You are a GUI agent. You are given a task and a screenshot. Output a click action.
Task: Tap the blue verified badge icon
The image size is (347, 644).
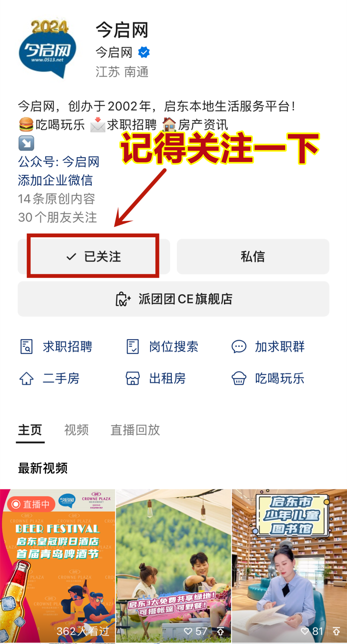coord(144,52)
